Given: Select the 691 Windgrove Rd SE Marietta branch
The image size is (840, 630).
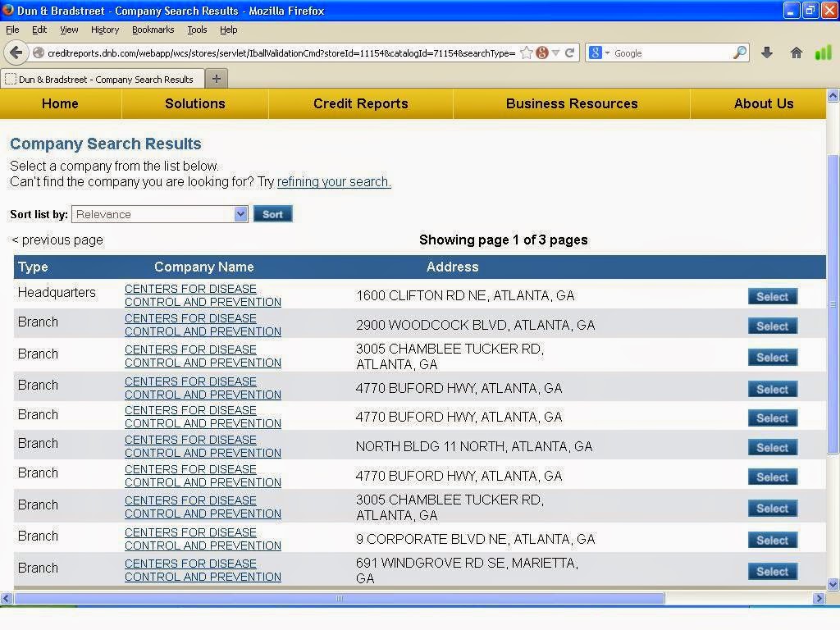Looking at the screenshot, I should click(x=772, y=572).
